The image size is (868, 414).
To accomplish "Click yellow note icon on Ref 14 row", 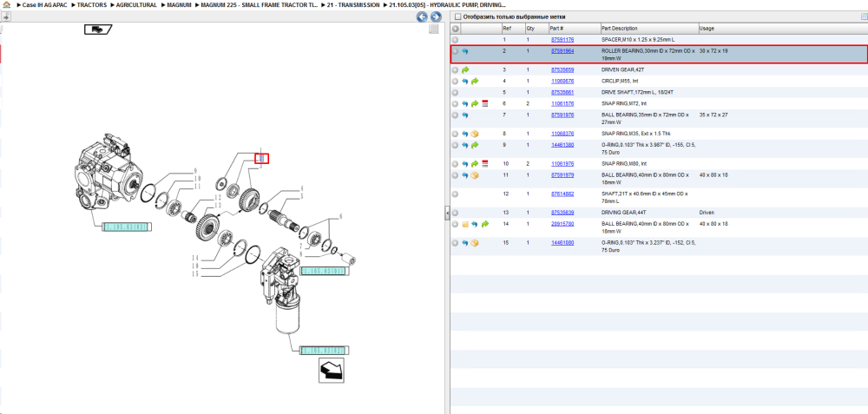I will (x=465, y=224).
